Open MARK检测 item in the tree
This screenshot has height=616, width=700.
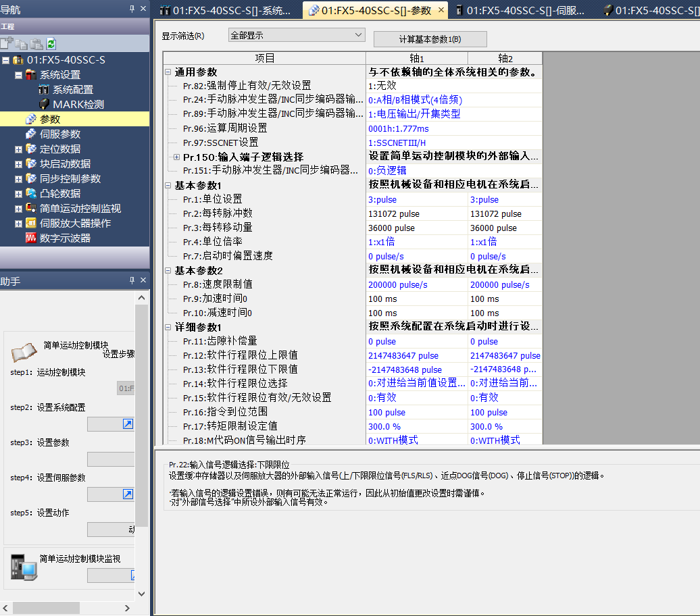78,104
